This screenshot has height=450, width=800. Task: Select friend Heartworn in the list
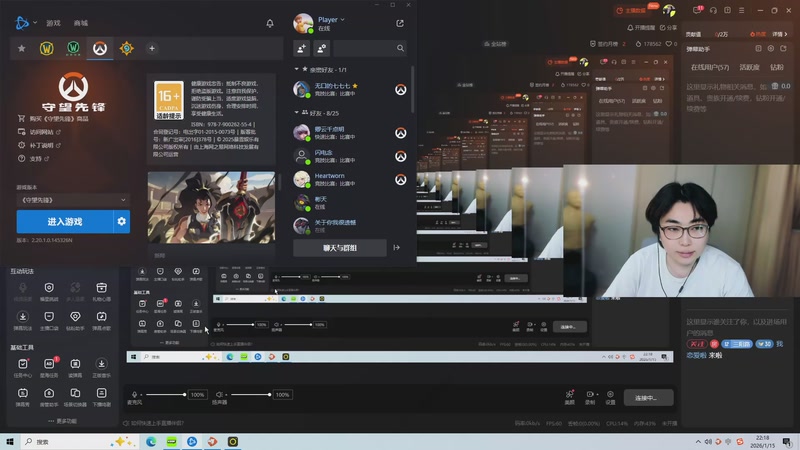tap(351, 179)
